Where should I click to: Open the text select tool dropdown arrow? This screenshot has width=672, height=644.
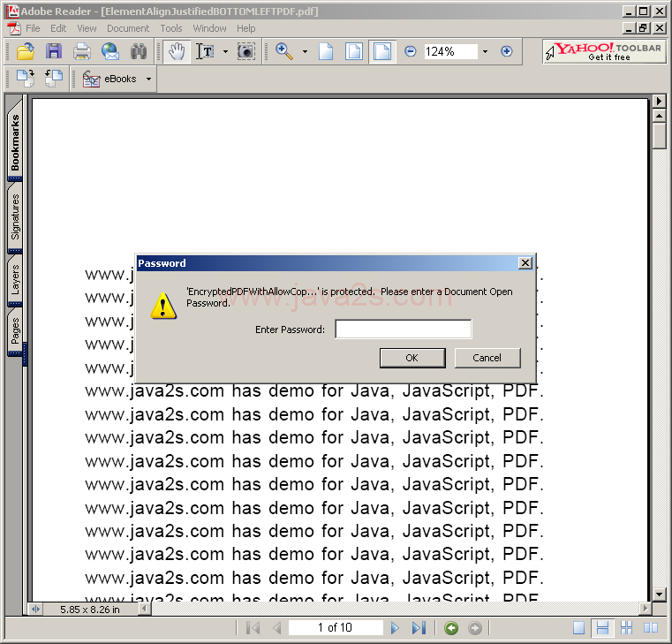(x=225, y=52)
